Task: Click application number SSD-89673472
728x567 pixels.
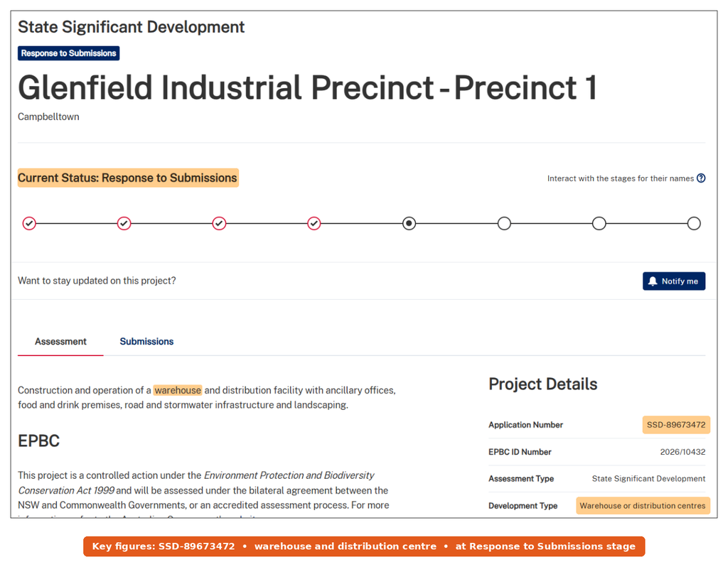Action: (x=676, y=425)
